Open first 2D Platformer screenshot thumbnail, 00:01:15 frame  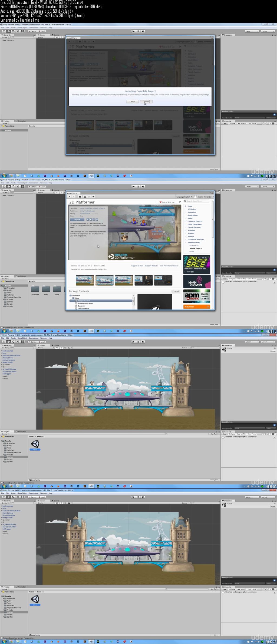point(85,280)
